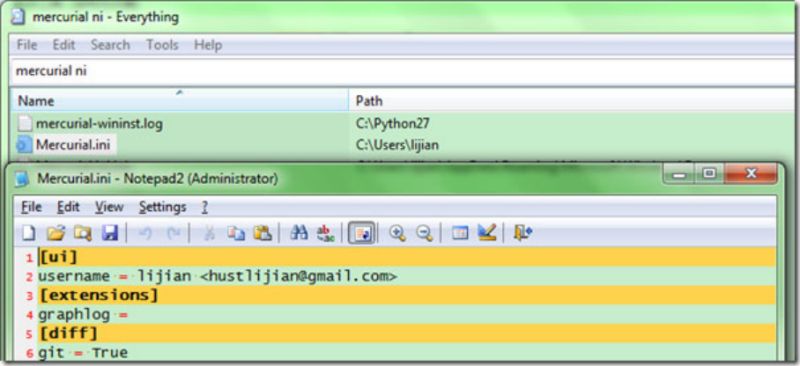Viewport: 800px width, 366px height.
Task: Open the ? help menu in Notepad2
Action: pyautogui.click(x=205, y=207)
